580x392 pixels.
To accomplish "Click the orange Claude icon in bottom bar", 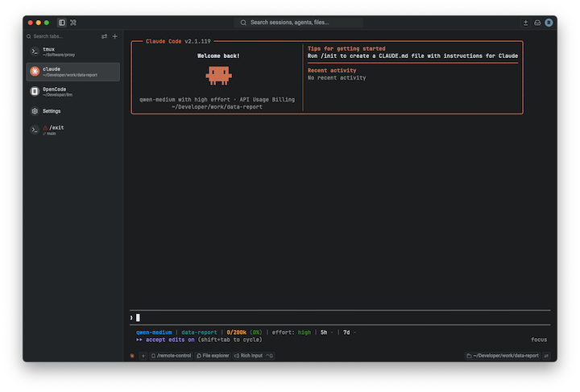I will pos(132,356).
